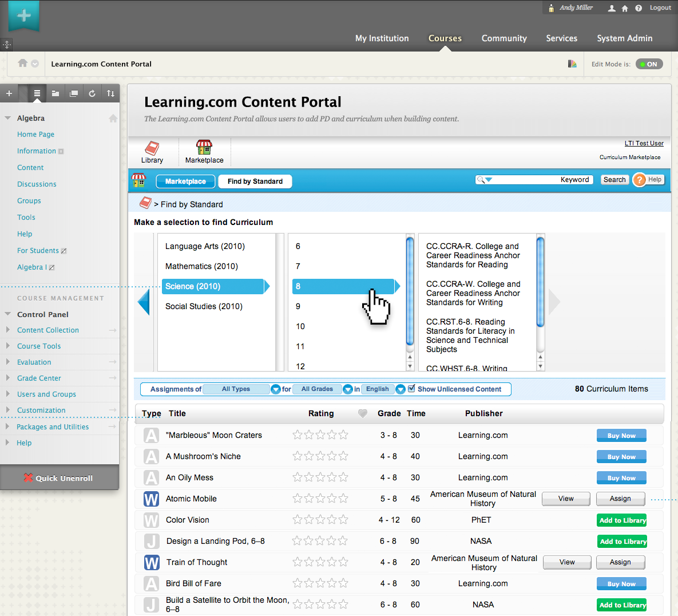Uncheck Show Unlicensed Content
The height and width of the screenshot is (616, 678).
click(411, 388)
